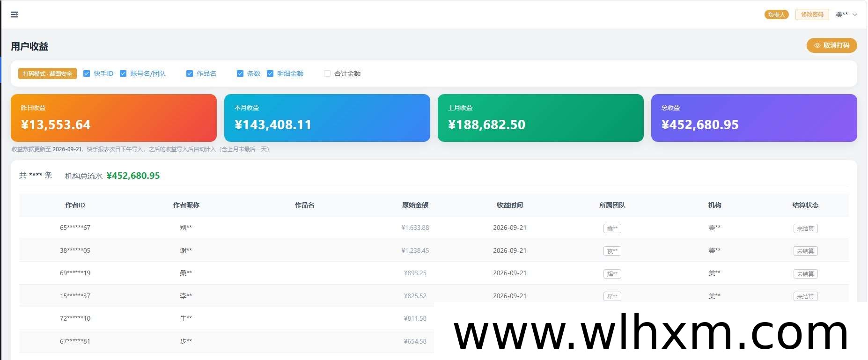Click the 机构 column header
The image size is (868, 360).
click(x=714, y=205)
